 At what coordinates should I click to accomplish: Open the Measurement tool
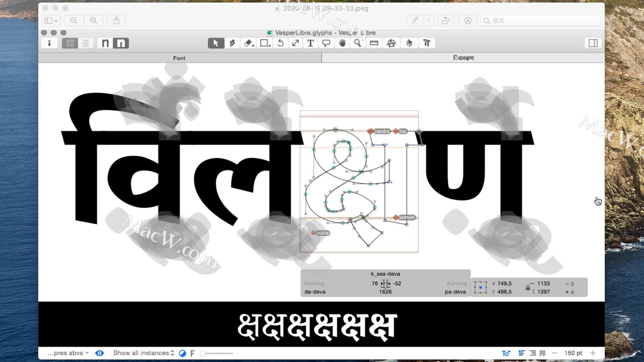tap(374, 43)
